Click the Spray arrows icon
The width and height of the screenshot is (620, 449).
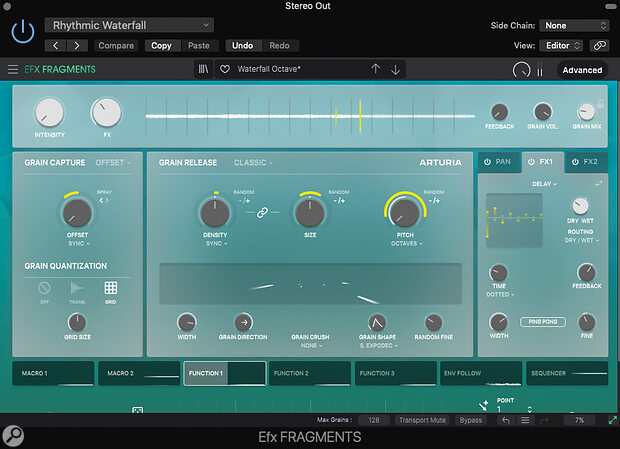point(104,200)
